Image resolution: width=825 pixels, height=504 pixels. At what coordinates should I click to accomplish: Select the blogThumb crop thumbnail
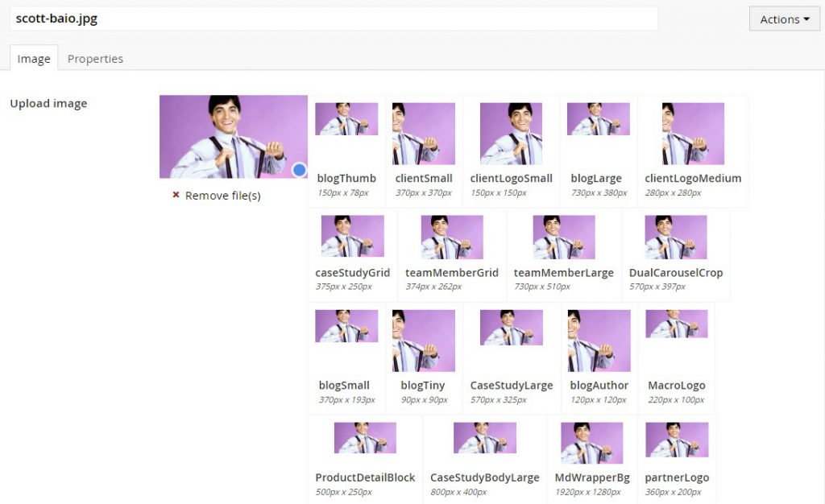[x=346, y=119]
